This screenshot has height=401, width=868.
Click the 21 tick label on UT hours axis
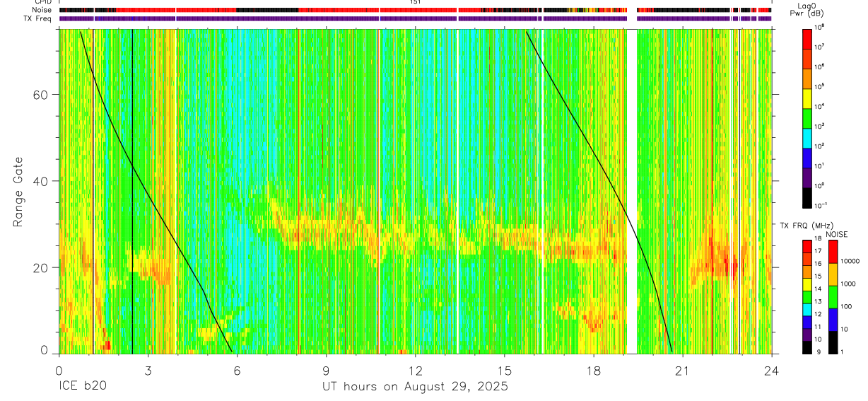pyautogui.click(x=683, y=369)
